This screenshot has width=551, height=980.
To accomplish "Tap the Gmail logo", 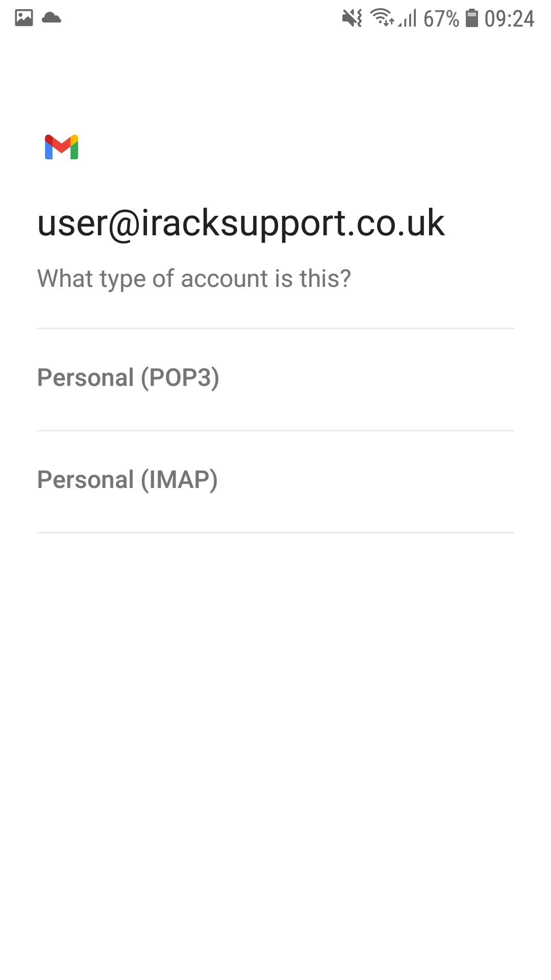I will [x=61, y=147].
